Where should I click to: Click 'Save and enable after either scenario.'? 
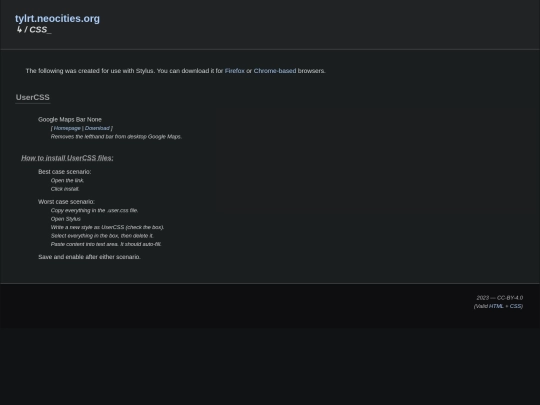point(90,257)
